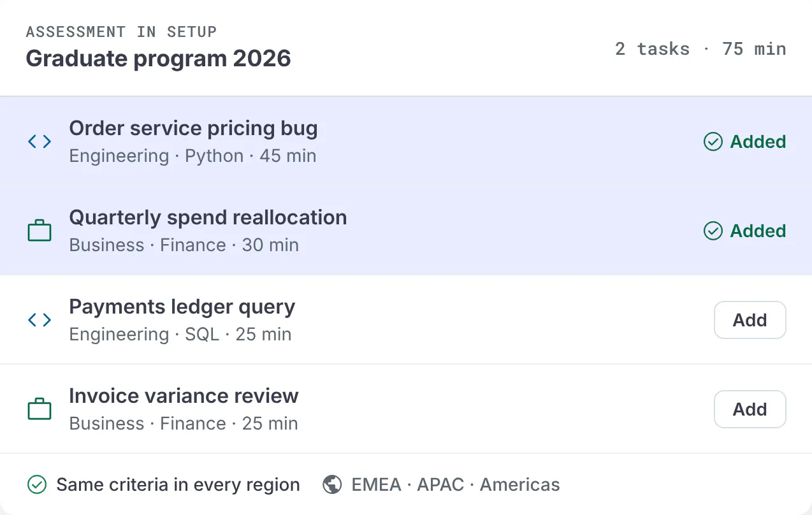The width and height of the screenshot is (812, 515).
Task: Add Payments ledger query to assessment
Action: (x=750, y=320)
